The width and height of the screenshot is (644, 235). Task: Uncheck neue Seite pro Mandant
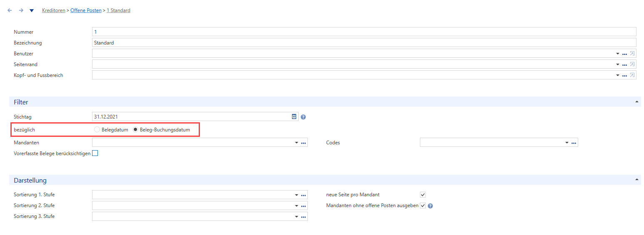423,195
